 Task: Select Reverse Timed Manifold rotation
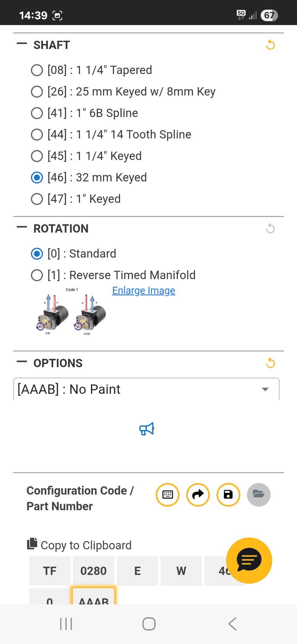(37, 275)
